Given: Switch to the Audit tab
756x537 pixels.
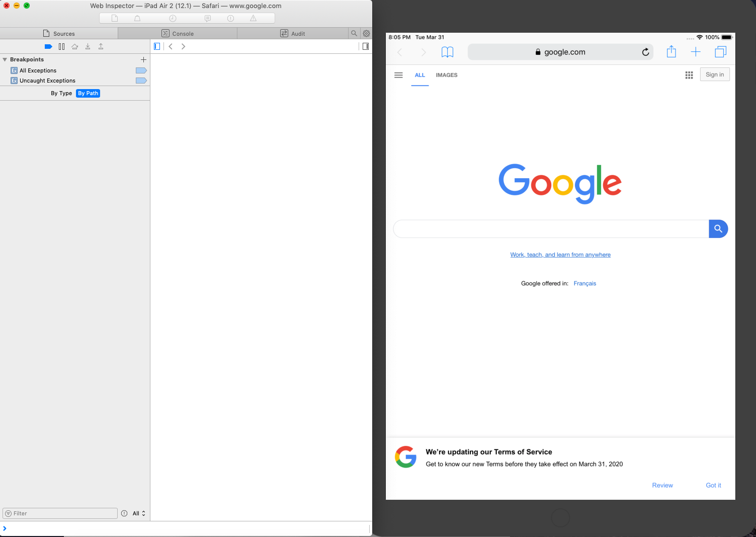Looking at the screenshot, I should (293, 33).
